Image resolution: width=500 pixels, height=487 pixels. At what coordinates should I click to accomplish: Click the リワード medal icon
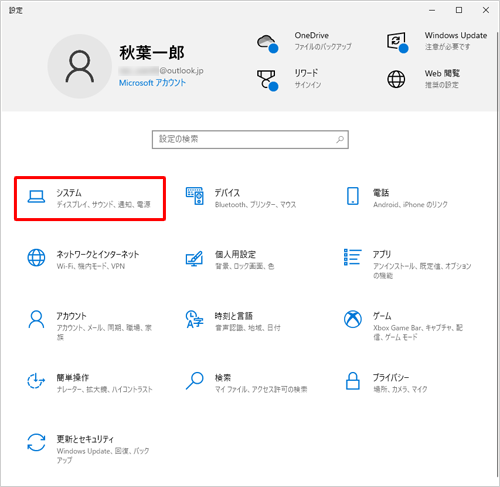267,80
